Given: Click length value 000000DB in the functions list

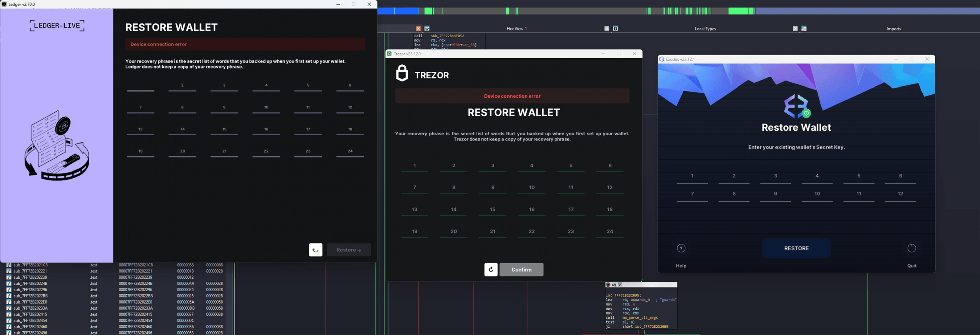Looking at the screenshot, I should (186, 308).
